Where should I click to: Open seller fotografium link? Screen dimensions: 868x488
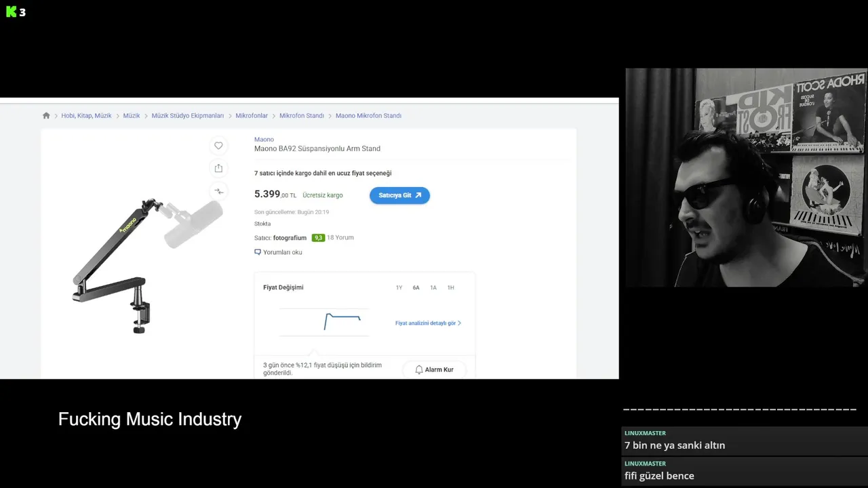pyautogui.click(x=290, y=238)
